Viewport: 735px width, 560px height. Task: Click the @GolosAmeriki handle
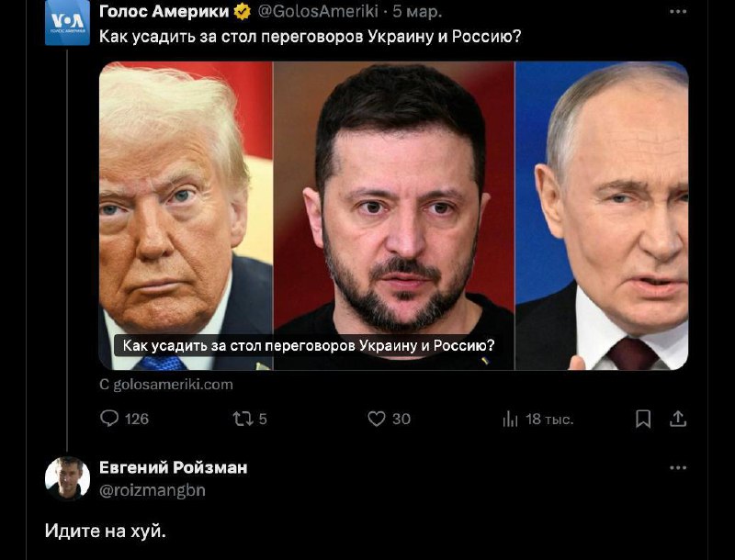click(x=318, y=11)
